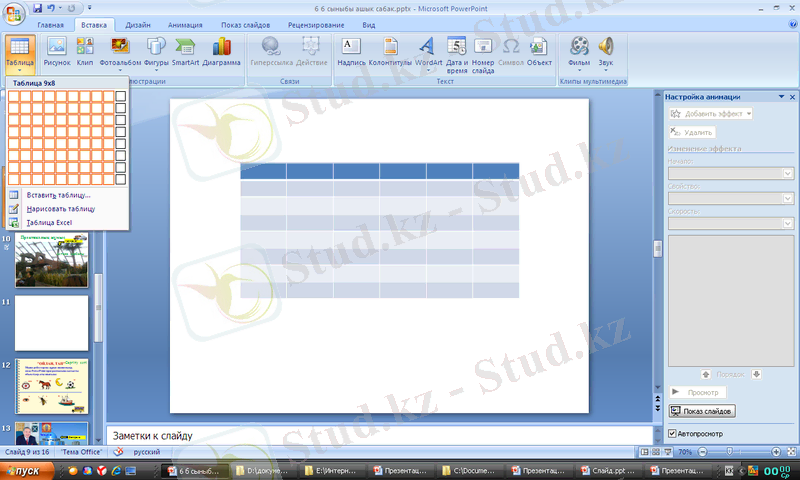Click the Рисунок (Picture) icon in ribbon
This screenshot has width=800, height=480.
pyautogui.click(x=56, y=51)
